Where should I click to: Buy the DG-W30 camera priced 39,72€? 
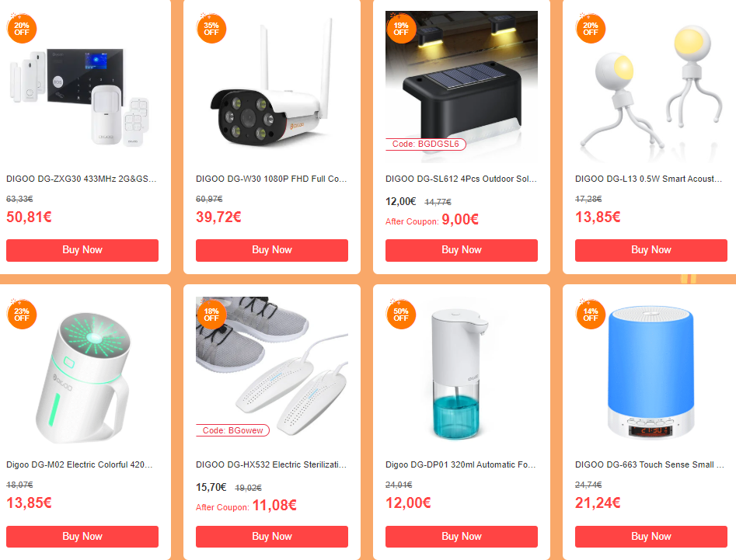pos(272,250)
